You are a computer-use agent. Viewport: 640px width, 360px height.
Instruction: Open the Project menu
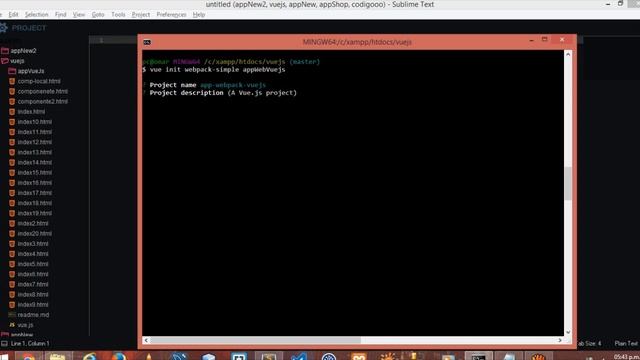click(141, 15)
